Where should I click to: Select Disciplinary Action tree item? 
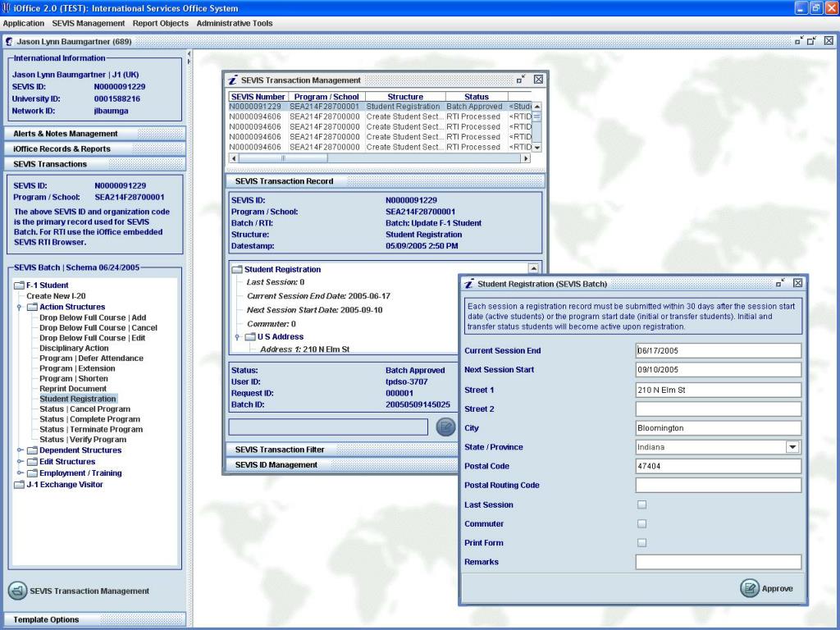coord(74,348)
